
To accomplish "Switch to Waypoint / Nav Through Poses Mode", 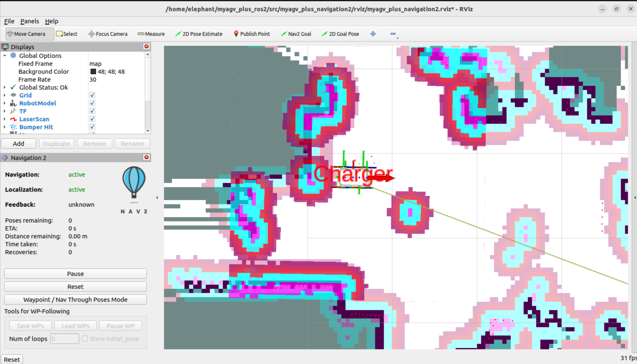I will pyautogui.click(x=76, y=300).
